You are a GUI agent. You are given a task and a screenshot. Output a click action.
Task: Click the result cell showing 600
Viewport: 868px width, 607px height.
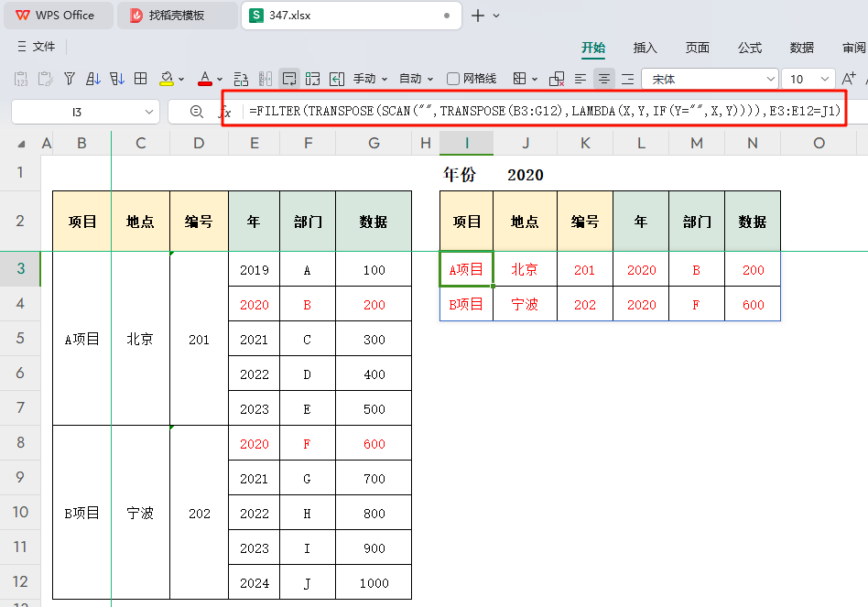(x=753, y=304)
